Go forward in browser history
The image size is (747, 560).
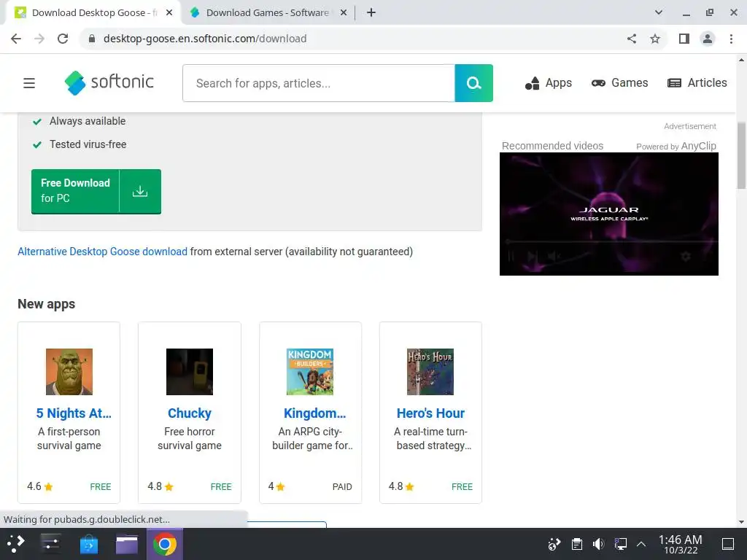coord(39,39)
